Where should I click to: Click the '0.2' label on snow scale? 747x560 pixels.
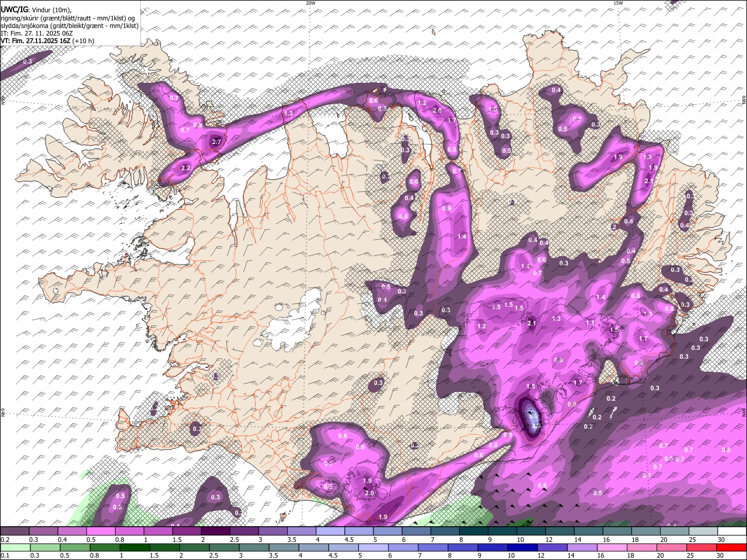5,540
